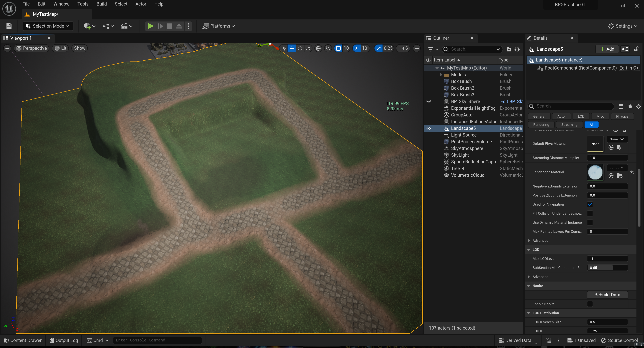Select the rotate transform gizmo tool
Screen dimensions: 644x348
coord(300,48)
